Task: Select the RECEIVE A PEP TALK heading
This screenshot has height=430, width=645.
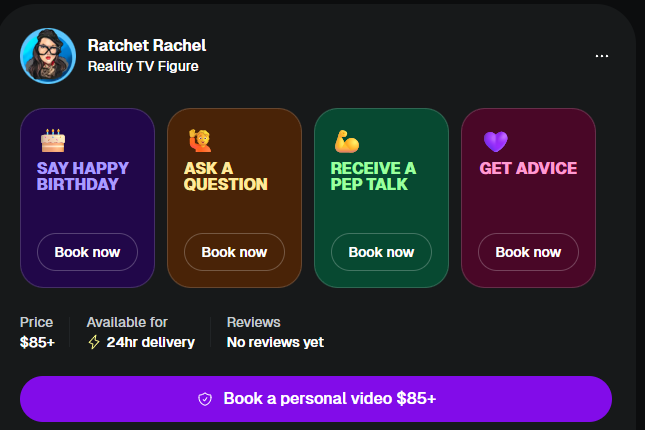Action: point(374,176)
